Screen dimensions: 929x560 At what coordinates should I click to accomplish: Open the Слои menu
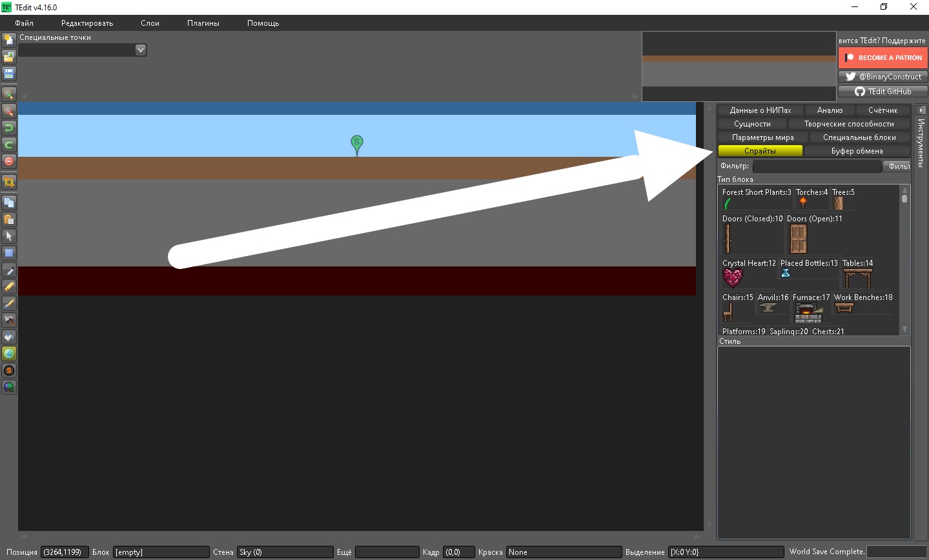[x=150, y=23]
